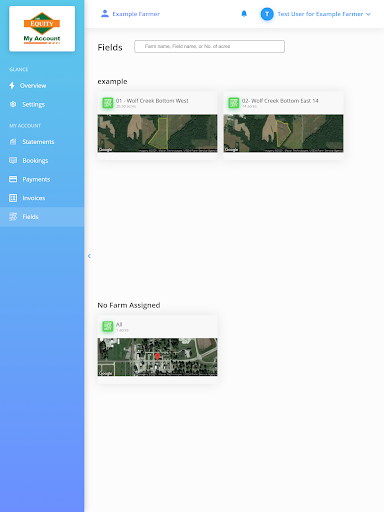Open the Test User dropdown chevron

(368, 14)
